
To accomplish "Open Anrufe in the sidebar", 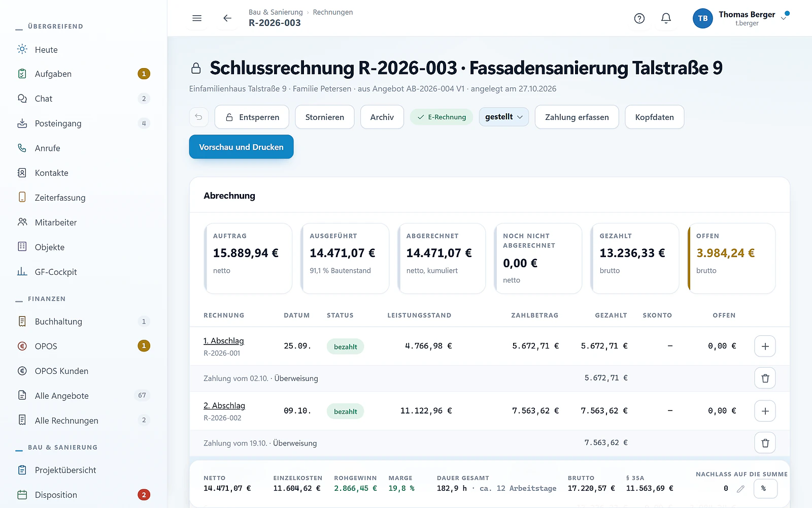I will [83, 148].
